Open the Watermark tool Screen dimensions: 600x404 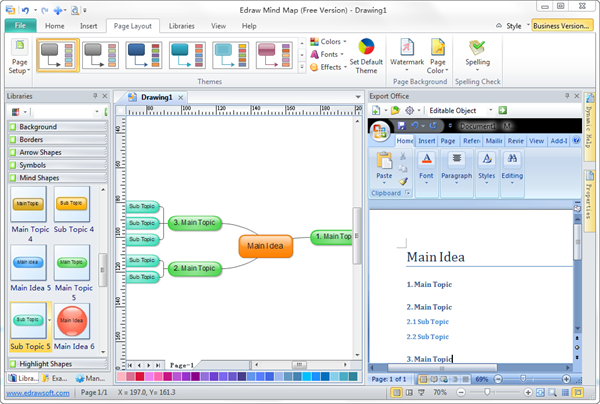tap(407, 56)
